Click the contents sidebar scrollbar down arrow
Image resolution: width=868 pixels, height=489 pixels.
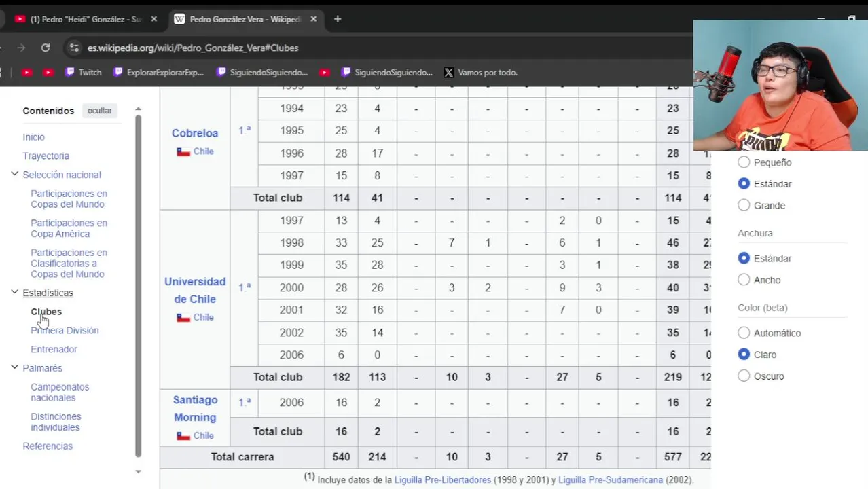[139, 471]
